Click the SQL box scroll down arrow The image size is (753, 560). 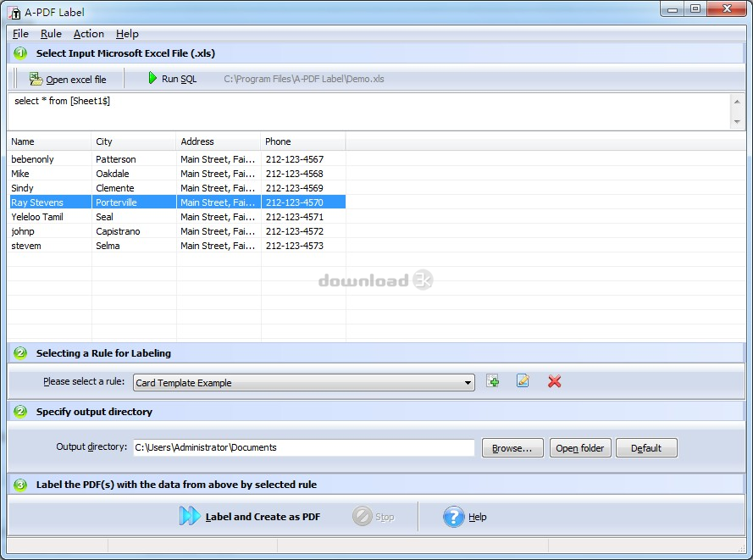737,122
